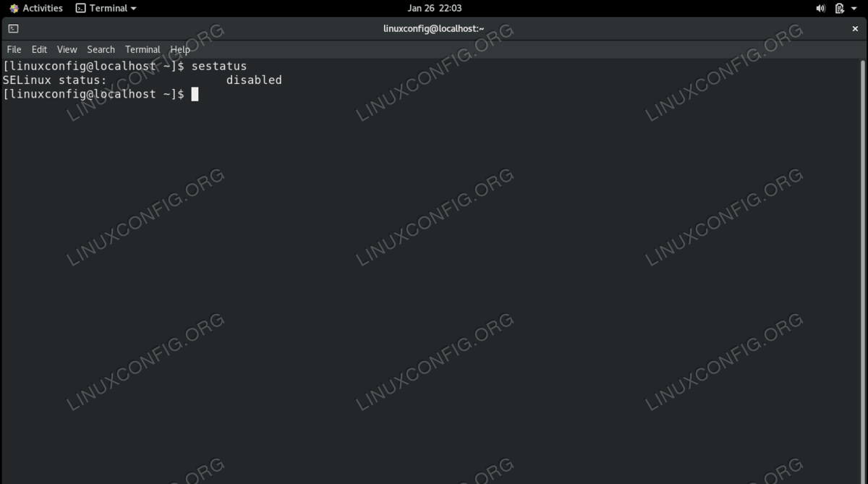Click the word disabled in the output
Screen dimensions: 868x484
coord(254,80)
